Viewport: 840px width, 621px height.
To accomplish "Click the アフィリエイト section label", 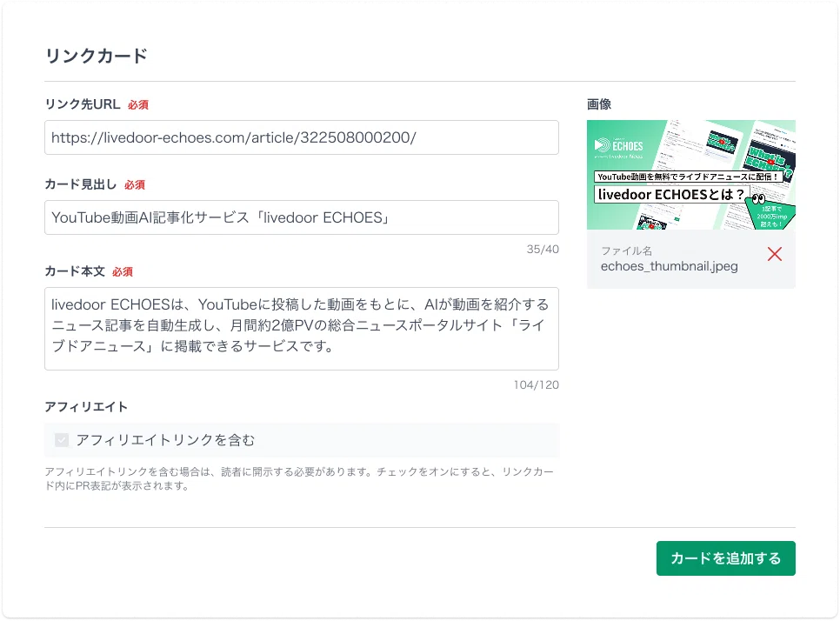I will coord(86,407).
